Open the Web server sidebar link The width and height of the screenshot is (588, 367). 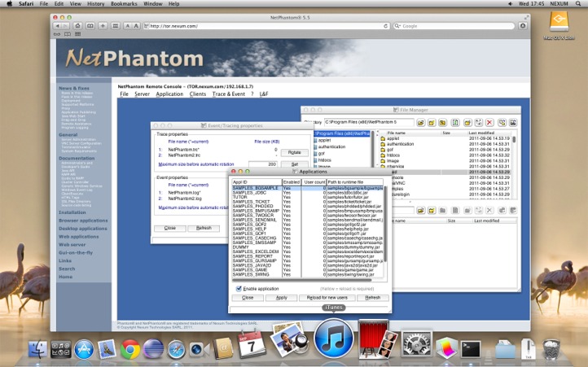coord(72,244)
